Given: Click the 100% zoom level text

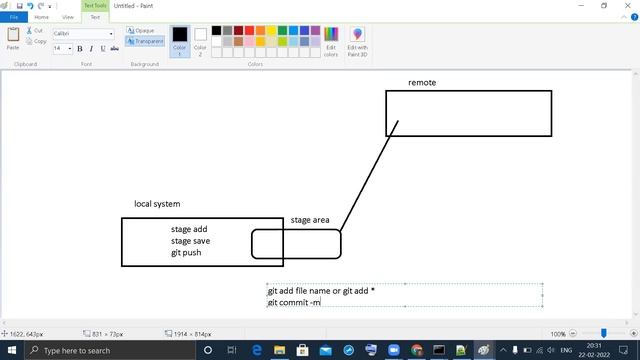Looking at the screenshot, I should point(558,334).
